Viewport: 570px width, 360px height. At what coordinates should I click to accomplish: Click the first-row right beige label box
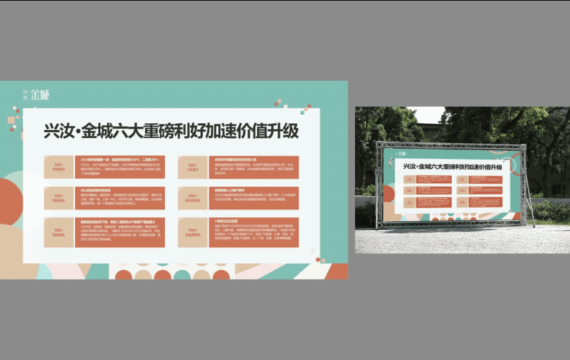coord(193,167)
